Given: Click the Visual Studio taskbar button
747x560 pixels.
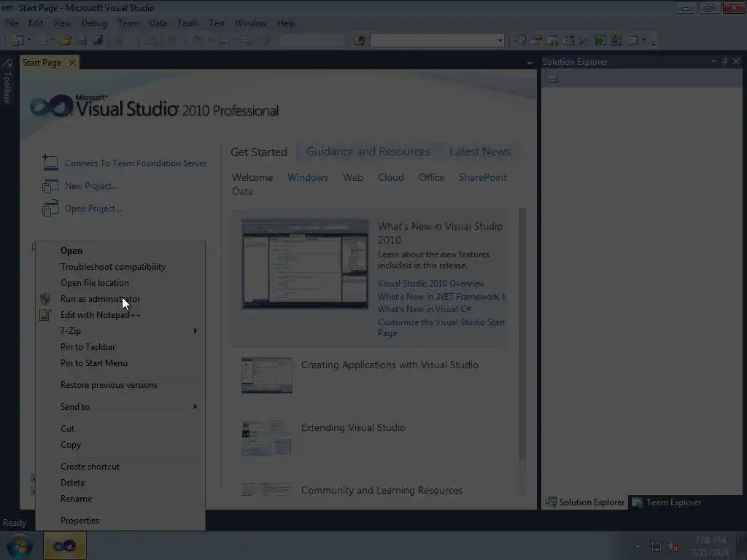Looking at the screenshot, I should (x=65, y=545).
